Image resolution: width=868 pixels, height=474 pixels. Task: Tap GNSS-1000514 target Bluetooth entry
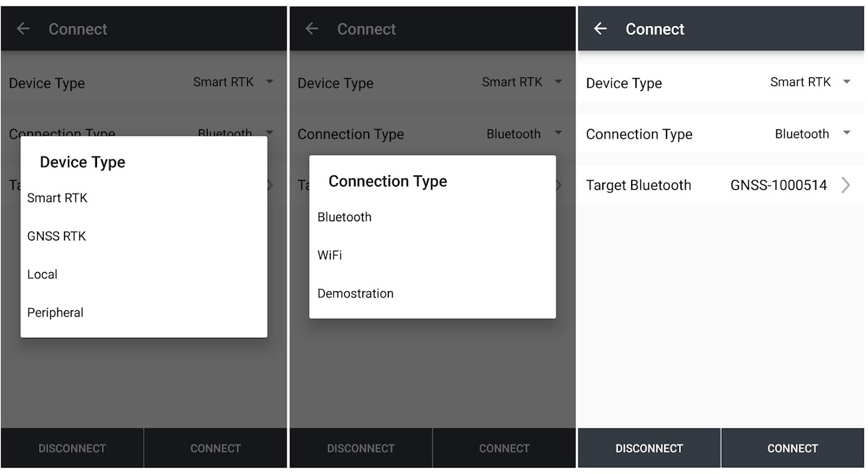pyautogui.click(x=778, y=185)
